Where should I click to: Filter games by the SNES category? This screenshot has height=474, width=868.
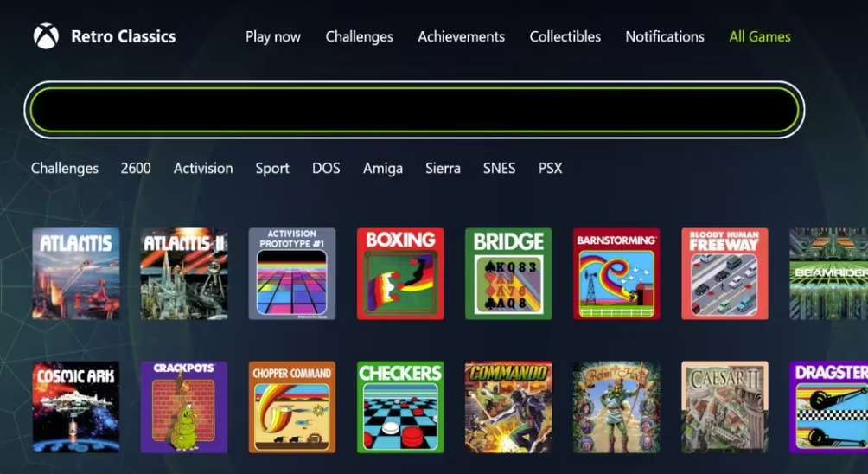click(x=500, y=169)
